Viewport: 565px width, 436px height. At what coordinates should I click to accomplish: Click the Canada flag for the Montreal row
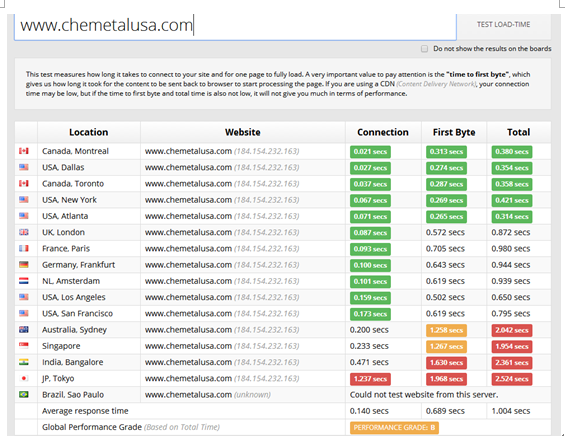tap(24, 151)
